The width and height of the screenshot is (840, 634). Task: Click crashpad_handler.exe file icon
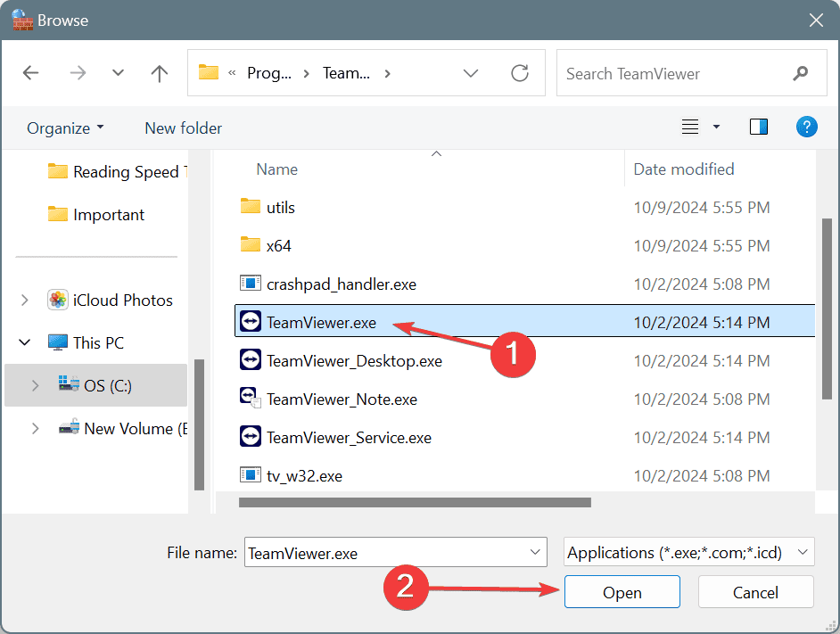pos(251,283)
